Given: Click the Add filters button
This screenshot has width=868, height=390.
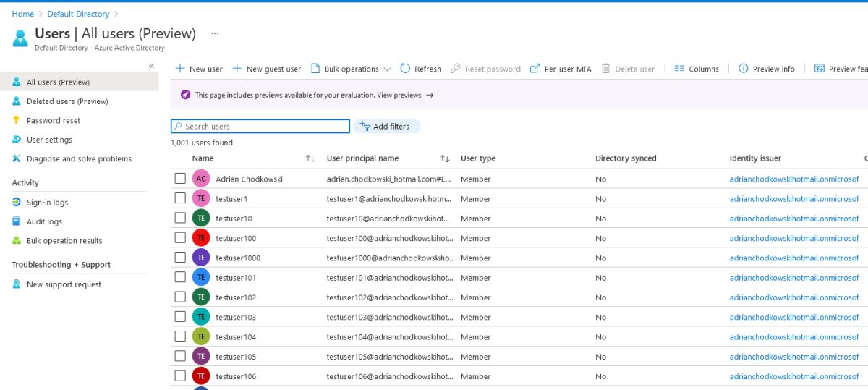Looking at the screenshot, I should tap(386, 126).
